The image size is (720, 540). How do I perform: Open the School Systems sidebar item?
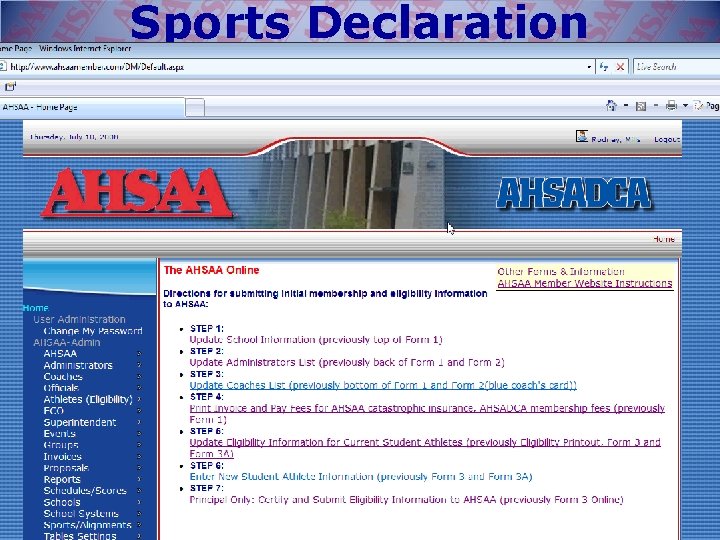[81, 513]
